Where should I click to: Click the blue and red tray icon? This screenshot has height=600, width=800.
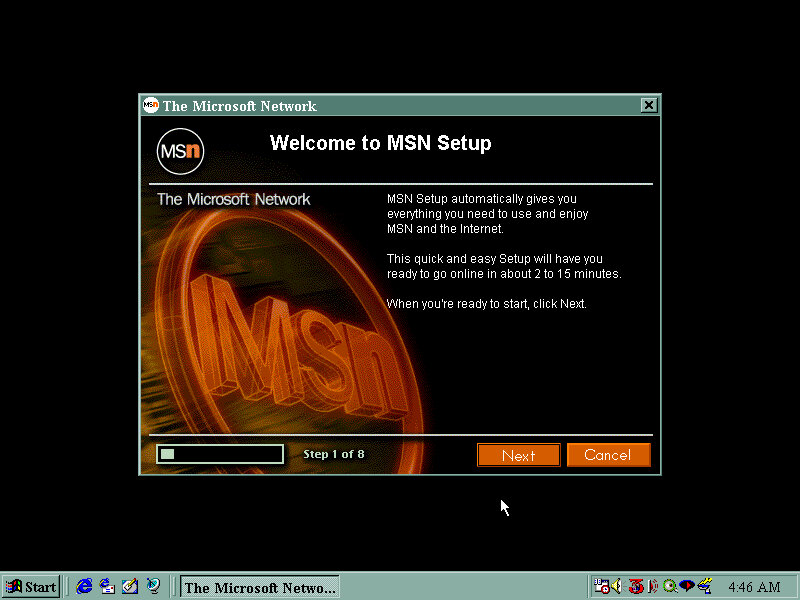pos(687,587)
